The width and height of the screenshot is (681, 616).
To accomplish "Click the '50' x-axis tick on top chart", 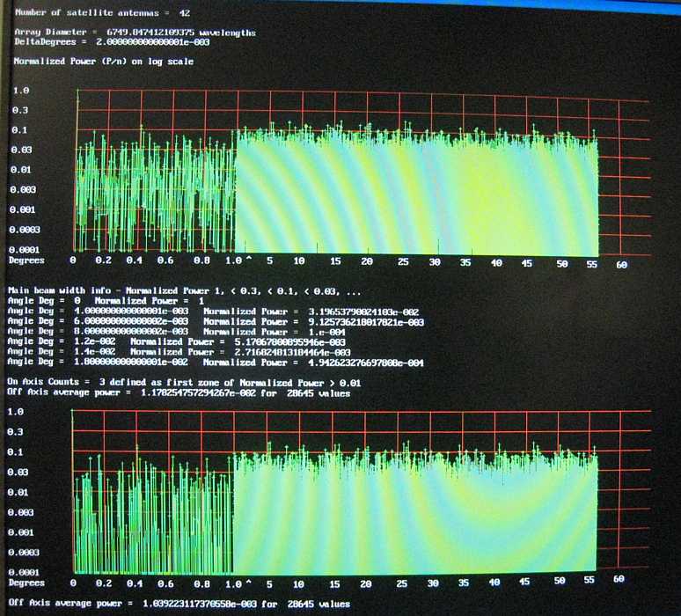I will pos(562,264).
